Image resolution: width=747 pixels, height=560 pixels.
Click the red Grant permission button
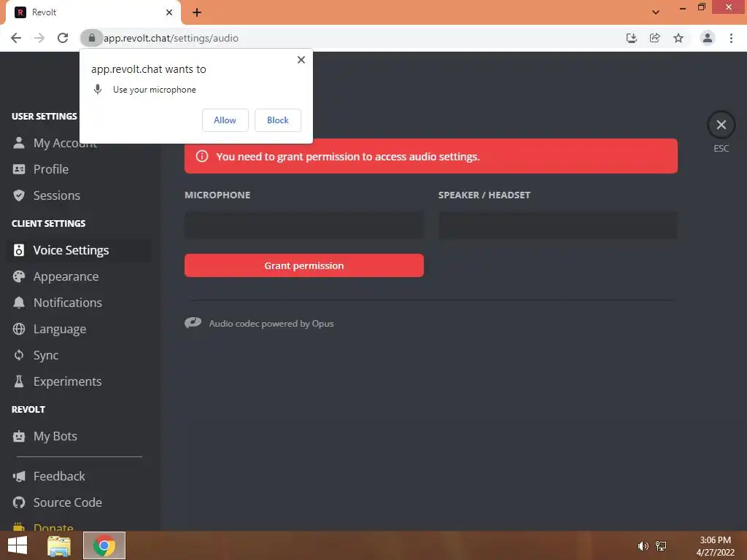[x=304, y=265]
